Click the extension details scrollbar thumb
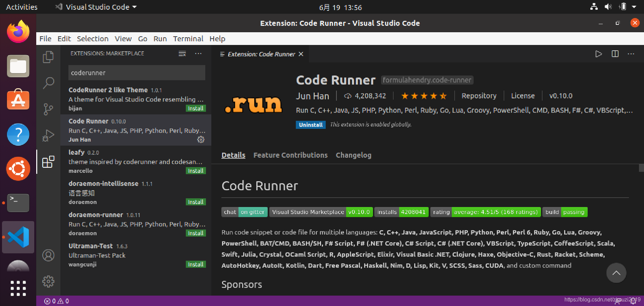644x306 pixels. click(x=641, y=168)
